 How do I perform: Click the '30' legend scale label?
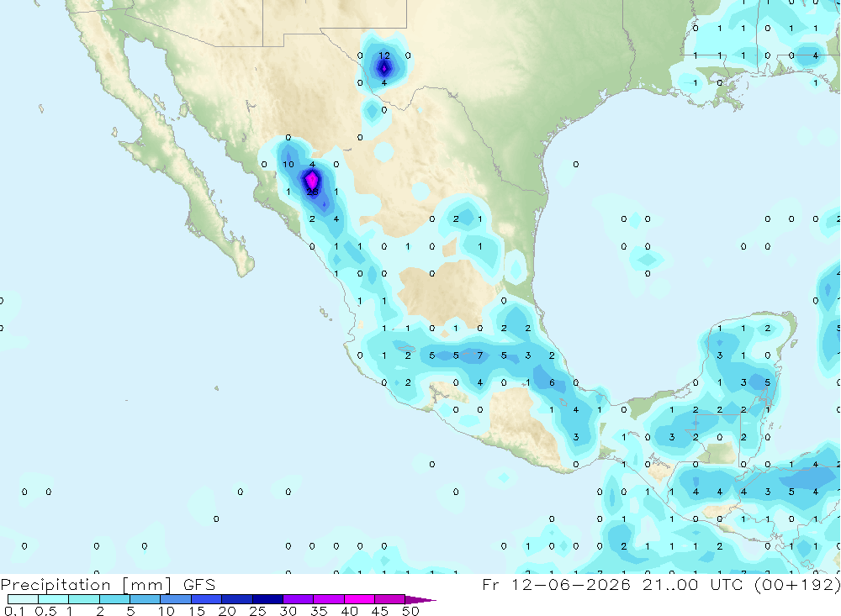[x=288, y=611]
